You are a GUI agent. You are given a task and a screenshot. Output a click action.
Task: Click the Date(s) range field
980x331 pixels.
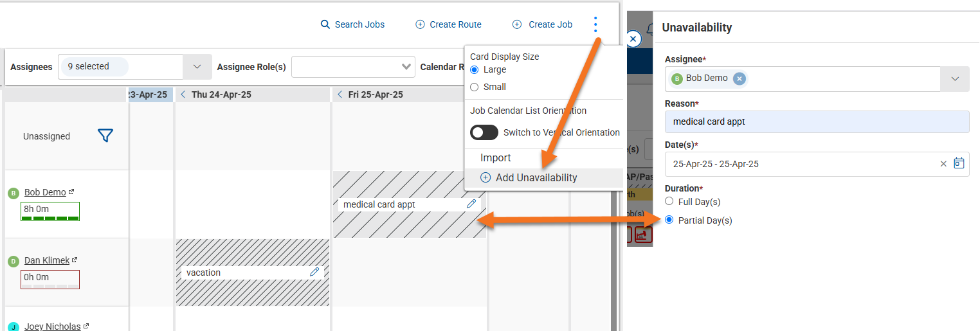(817, 164)
